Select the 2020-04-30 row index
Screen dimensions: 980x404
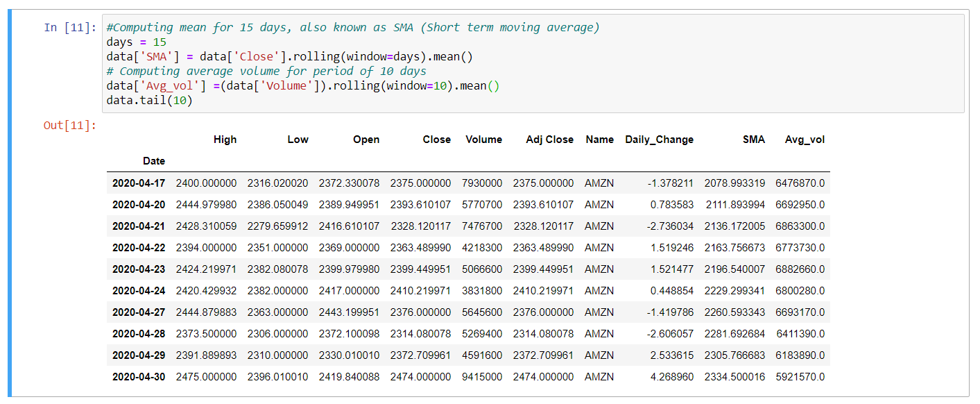click(x=139, y=377)
